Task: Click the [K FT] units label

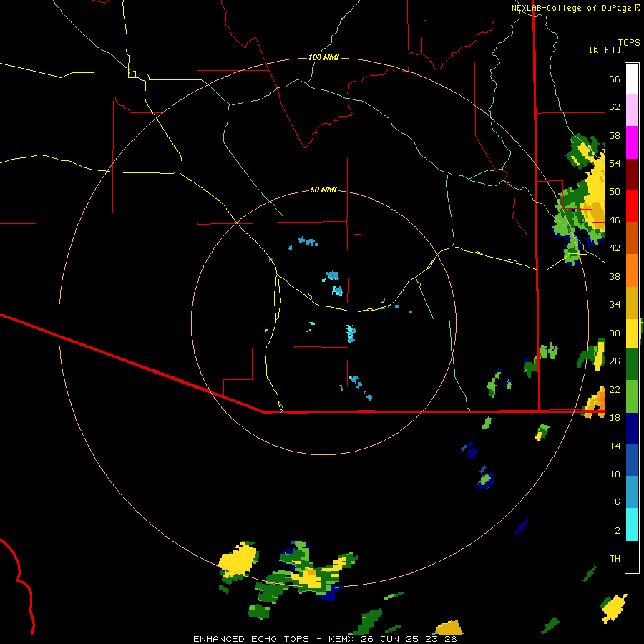Action: click(605, 49)
